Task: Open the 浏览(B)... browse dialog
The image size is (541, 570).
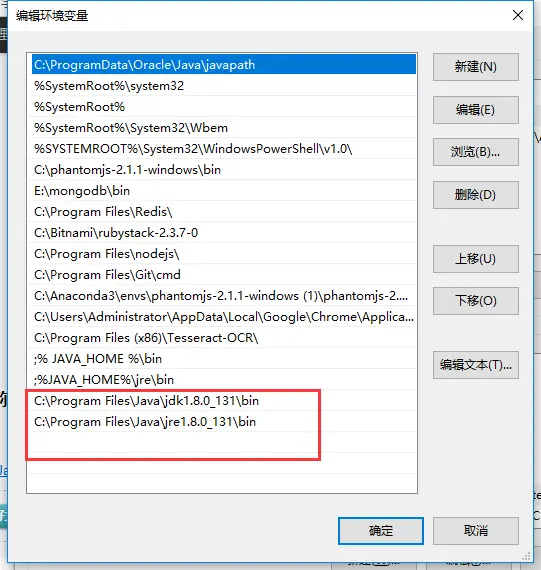Action: coord(476,152)
